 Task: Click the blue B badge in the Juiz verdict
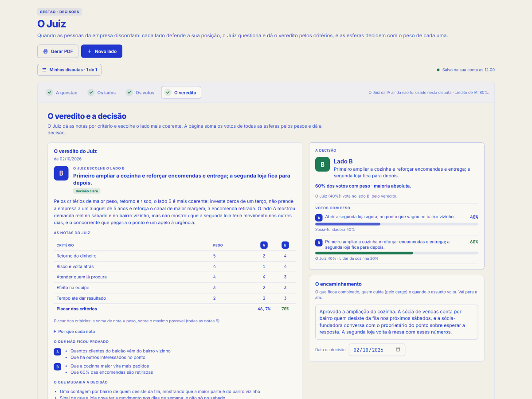pos(61,173)
